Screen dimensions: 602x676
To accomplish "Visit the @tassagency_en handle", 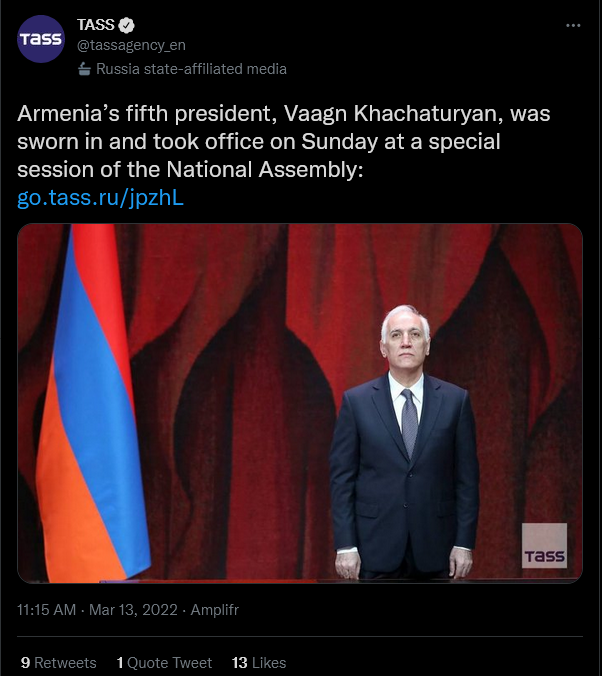I will (131, 45).
